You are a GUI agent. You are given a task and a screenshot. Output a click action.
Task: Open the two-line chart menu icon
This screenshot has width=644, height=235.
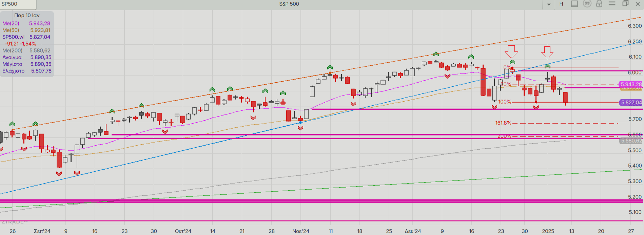(x=612, y=3)
